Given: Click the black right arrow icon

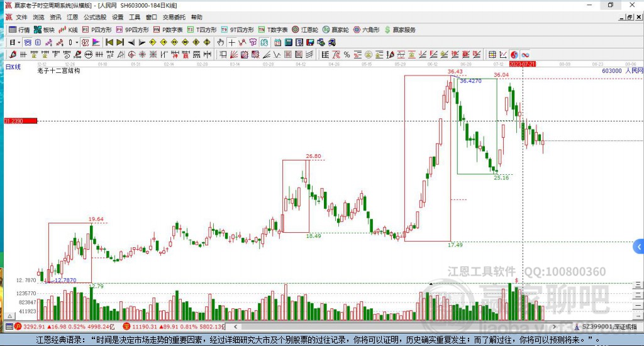Looking at the screenshot, I should [x=142, y=42].
